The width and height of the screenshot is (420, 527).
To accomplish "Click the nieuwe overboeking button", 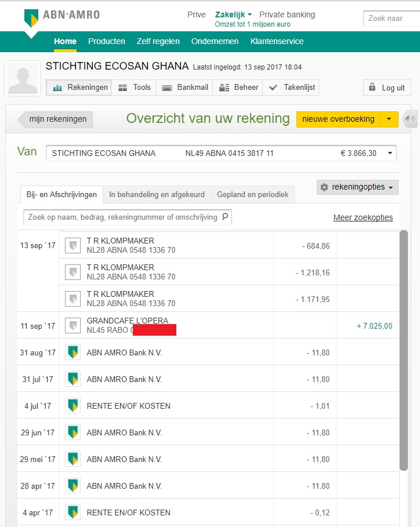I will pyautogui.click(x=338, y=119).
